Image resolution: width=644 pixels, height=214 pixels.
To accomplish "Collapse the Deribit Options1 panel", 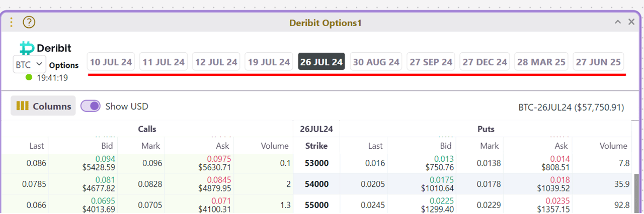I will (x=618, y=22).
